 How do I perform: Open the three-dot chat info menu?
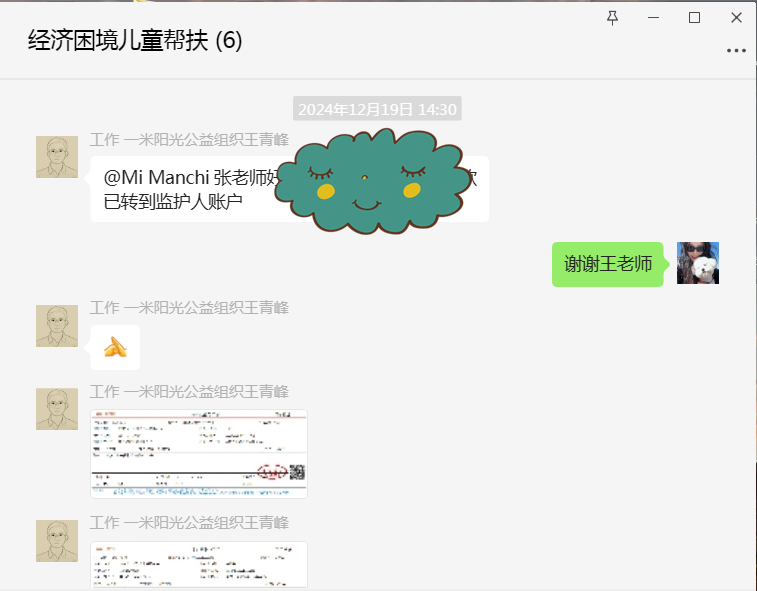[736, 49]
